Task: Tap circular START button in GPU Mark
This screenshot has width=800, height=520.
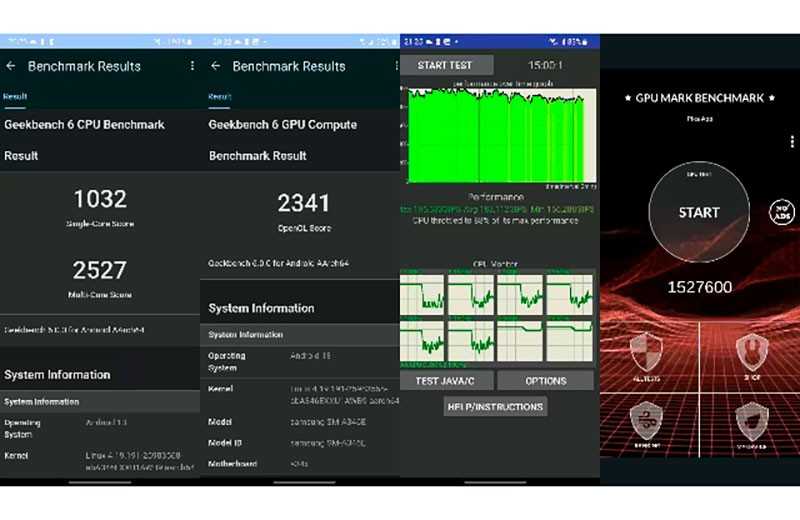Action: coord(699,212)
